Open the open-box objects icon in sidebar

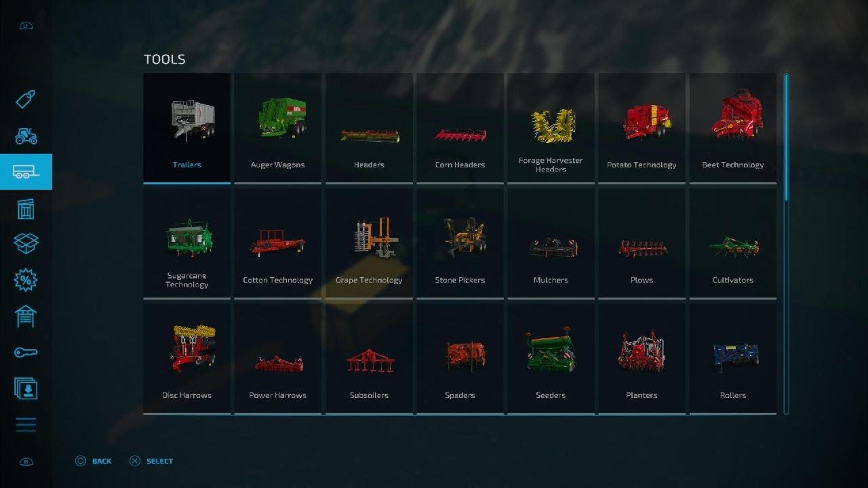coord(26,243)
